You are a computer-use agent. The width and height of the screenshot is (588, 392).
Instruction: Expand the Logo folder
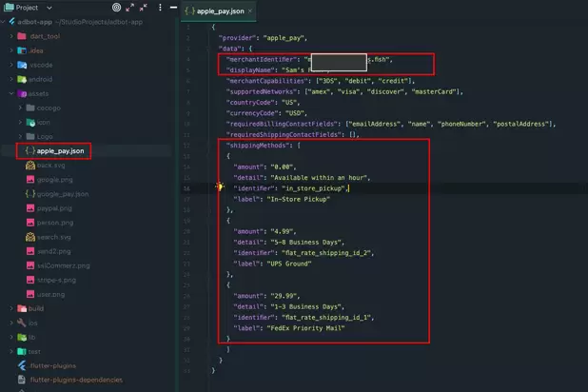[x=20, y=137]
